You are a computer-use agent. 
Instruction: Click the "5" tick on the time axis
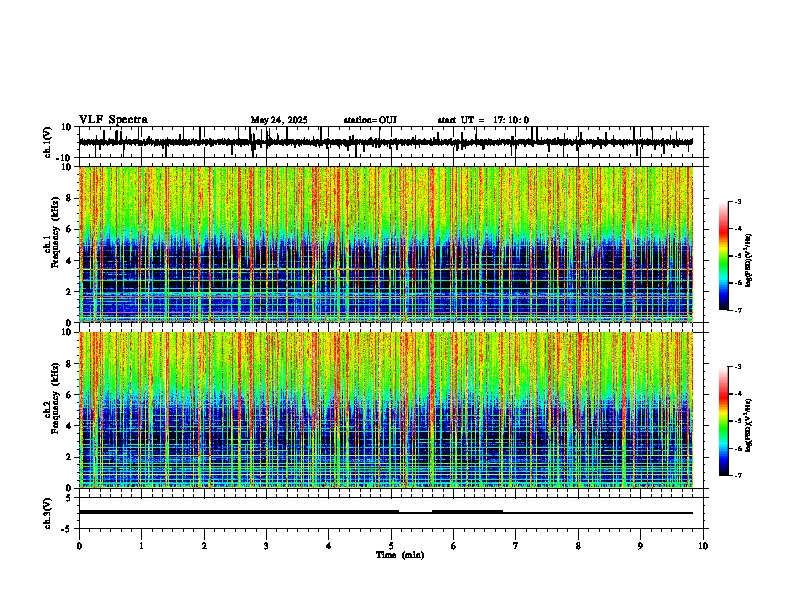pyautogui.click(x=391, y=546)
